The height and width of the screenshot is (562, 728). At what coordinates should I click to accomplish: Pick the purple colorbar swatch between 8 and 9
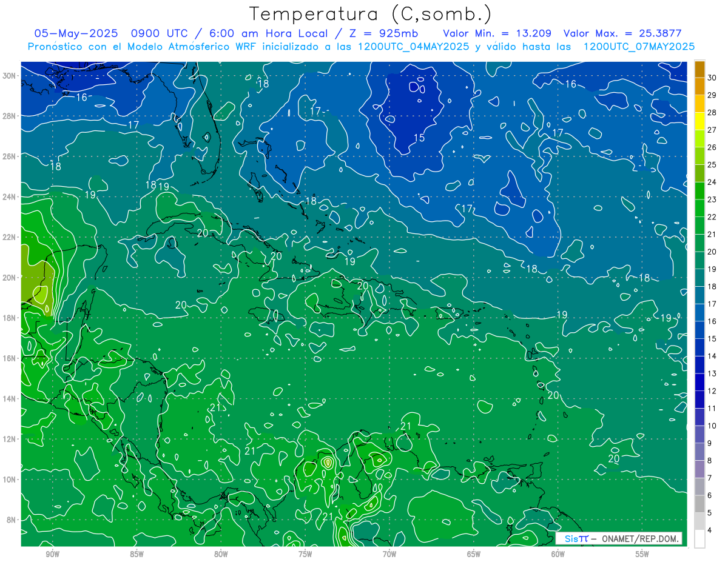(699, 452)
